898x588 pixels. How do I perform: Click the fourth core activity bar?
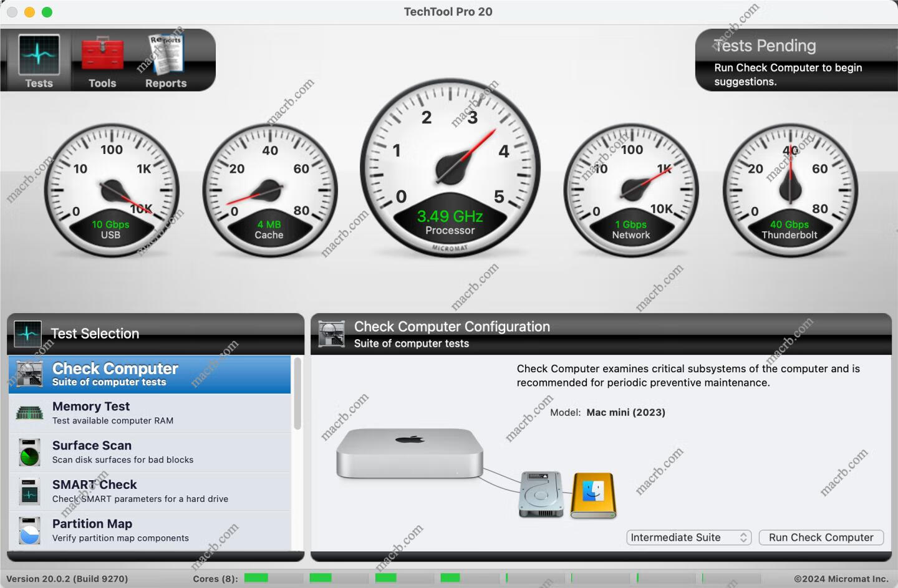[x=450, y=578]
